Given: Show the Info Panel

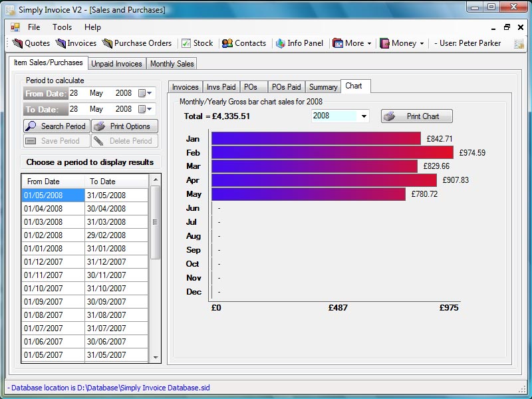Looking at the screenshot, I should (299, 43).
